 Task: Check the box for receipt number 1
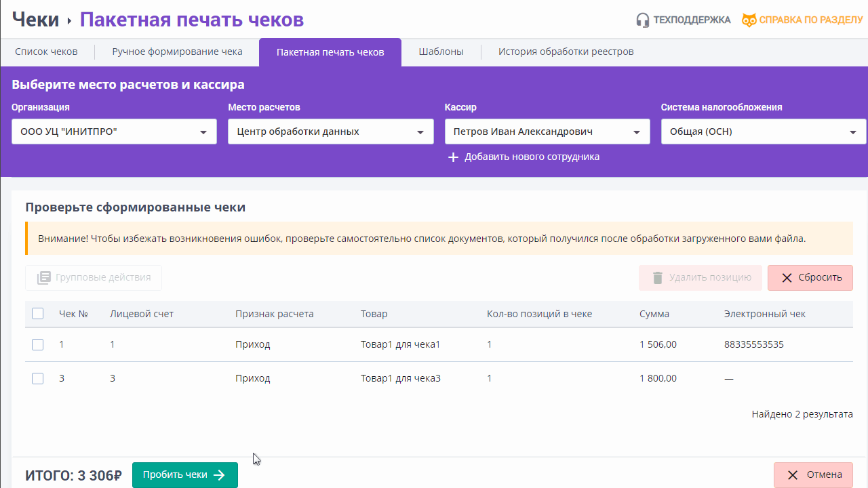[38, 344]
